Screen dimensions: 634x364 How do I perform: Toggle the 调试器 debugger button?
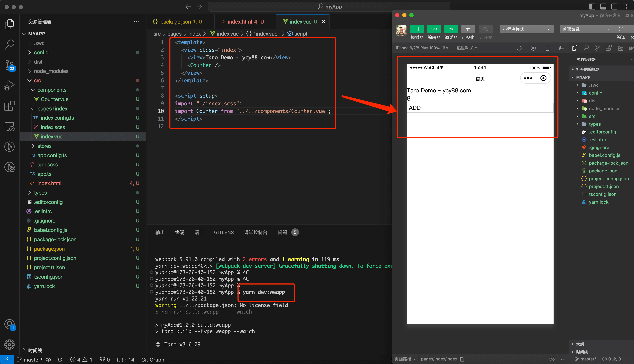click(x=451, y=29)
